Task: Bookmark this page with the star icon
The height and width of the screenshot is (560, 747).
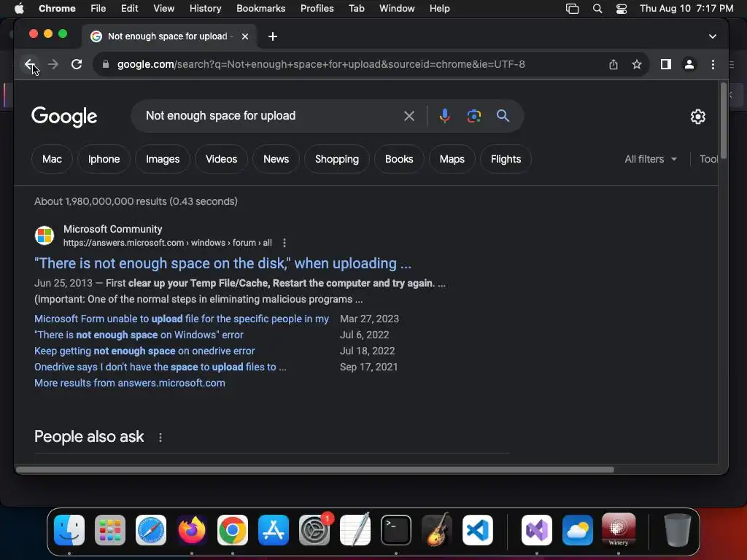Action: [636, 64]
